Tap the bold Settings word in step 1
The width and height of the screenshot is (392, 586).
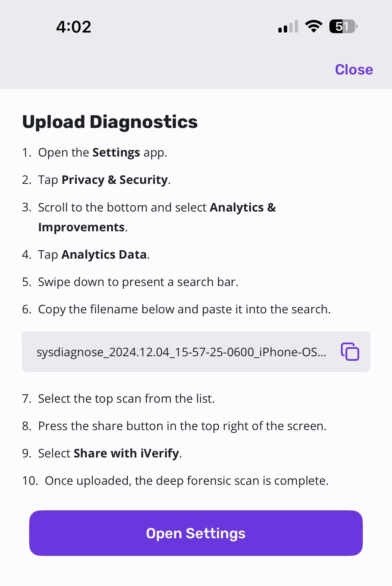116,152
